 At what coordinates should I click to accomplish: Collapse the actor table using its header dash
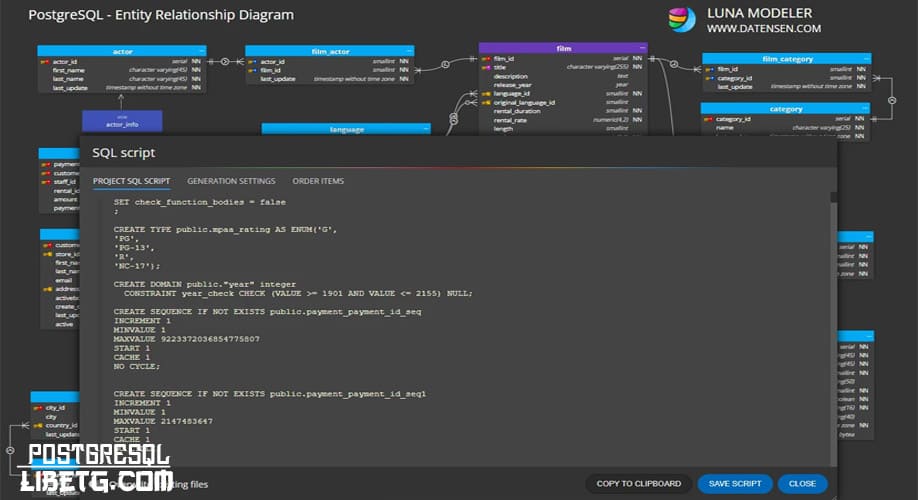(201, 51)
